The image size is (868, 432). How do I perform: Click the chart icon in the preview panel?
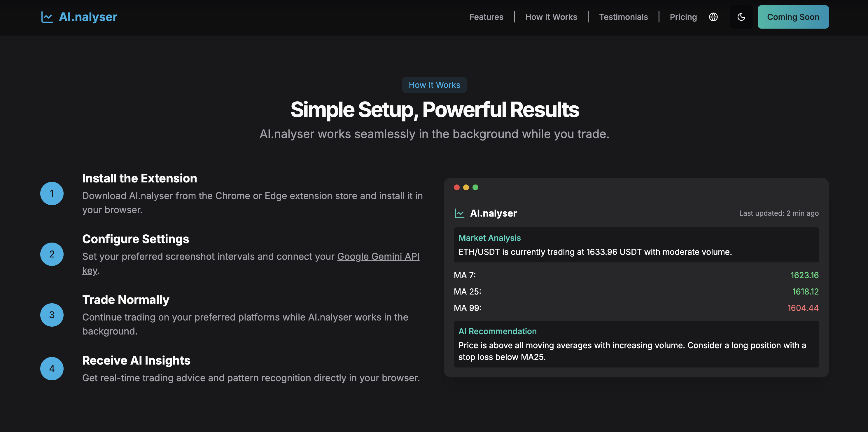tap(459, 213)
